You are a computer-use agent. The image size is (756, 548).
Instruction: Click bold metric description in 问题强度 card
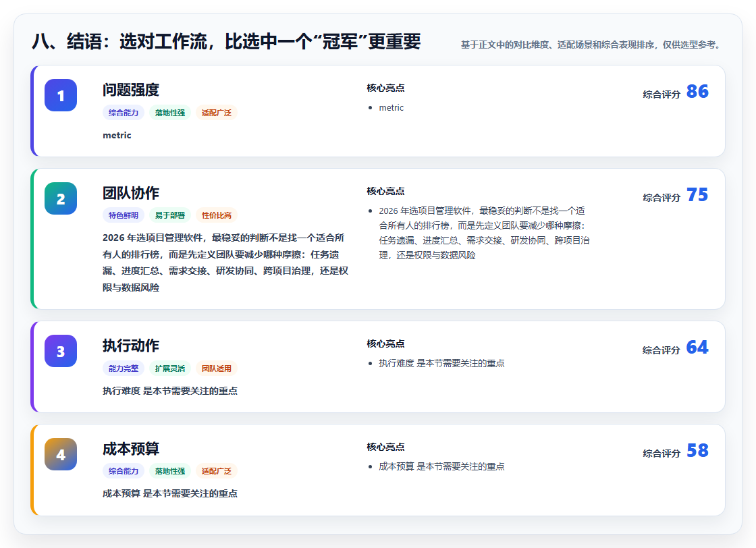tap(117, 136)
